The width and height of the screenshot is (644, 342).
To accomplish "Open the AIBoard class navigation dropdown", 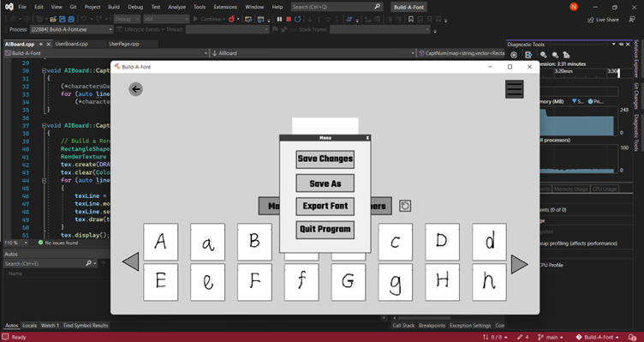I will point(313,53).
